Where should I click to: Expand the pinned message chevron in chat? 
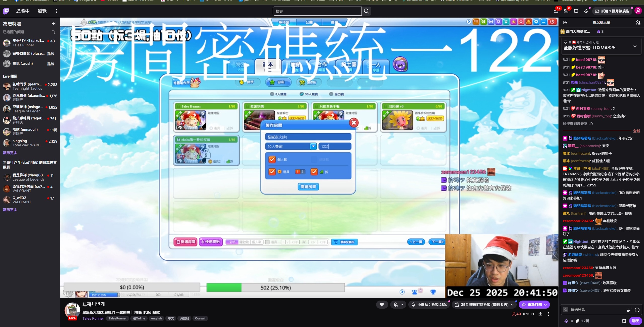(635, 46)
